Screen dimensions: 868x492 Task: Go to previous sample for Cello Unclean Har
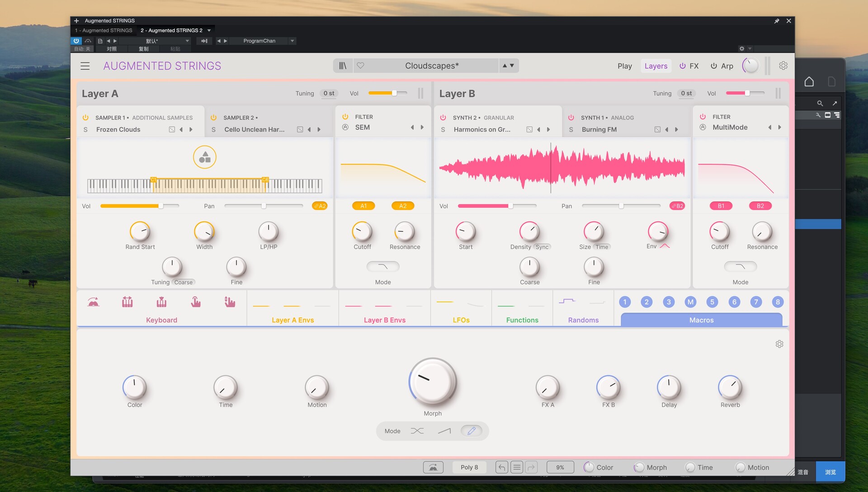(x=309, y=129)
